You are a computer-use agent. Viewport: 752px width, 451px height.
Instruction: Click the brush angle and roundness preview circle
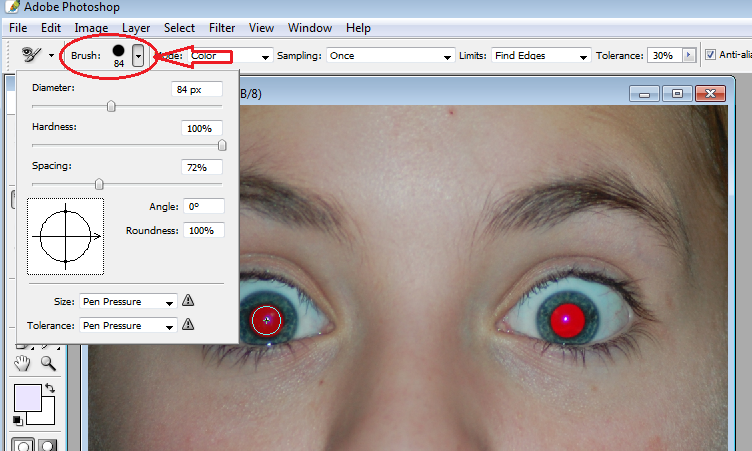tap(66, 237)
